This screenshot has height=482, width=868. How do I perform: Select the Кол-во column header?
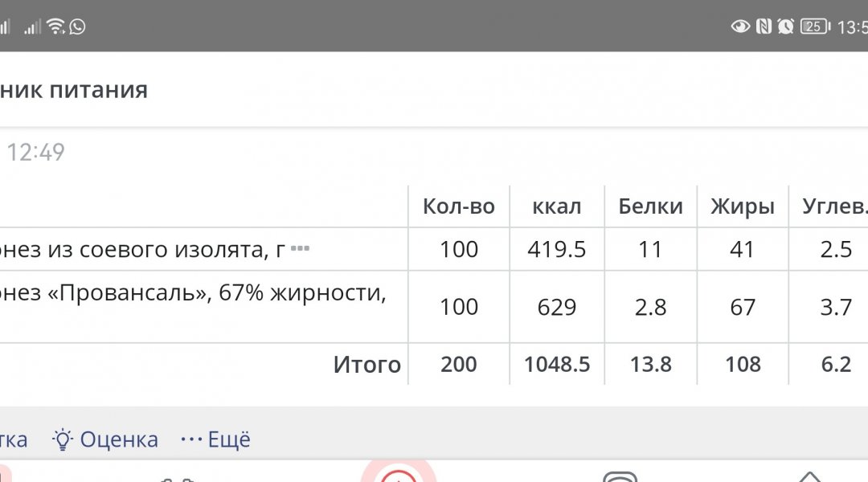(459, 206)
